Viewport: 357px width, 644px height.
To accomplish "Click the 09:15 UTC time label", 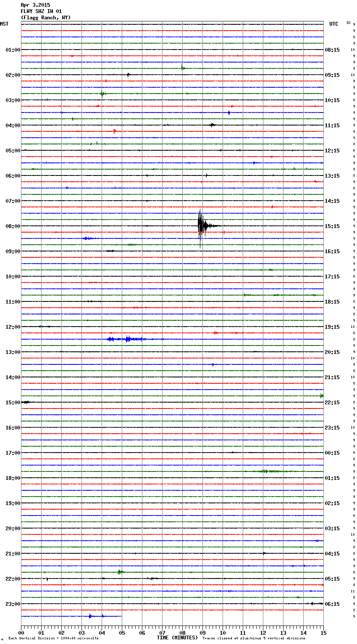I will pyautogui.click(x=332, y=75).
